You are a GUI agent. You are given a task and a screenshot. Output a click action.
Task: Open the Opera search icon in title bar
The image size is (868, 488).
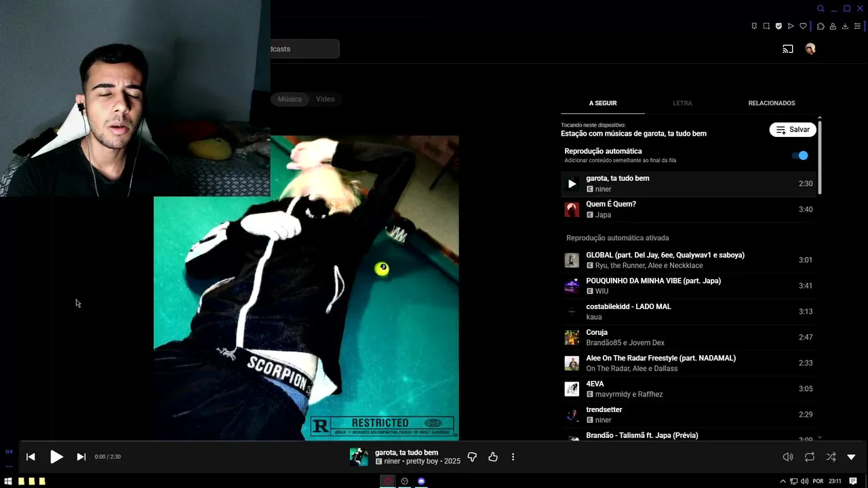pos(821,9)
